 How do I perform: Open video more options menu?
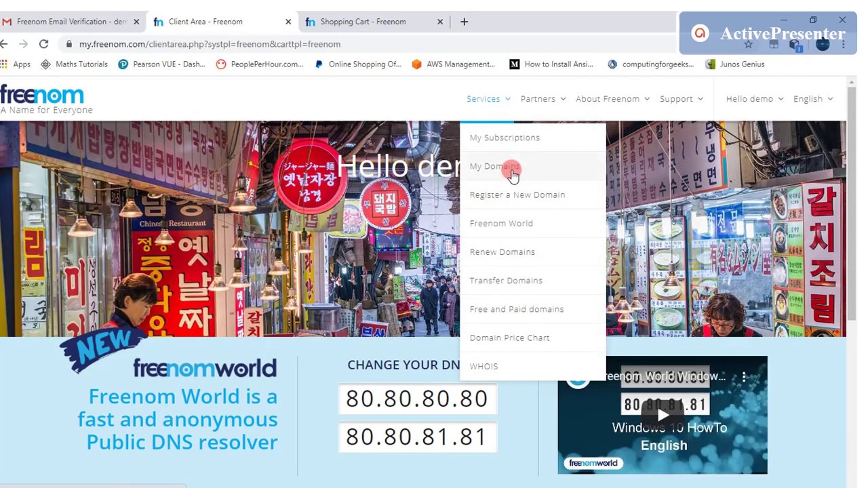click(x=744, y=377)
